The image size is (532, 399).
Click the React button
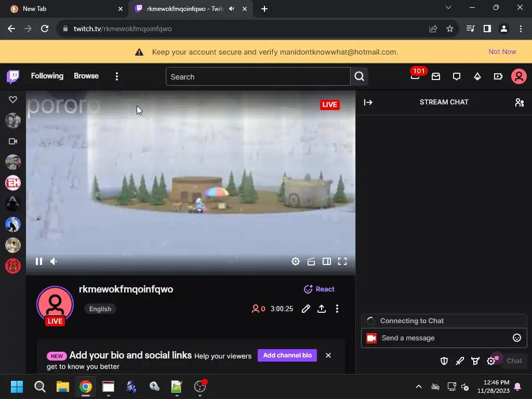coord(319,289)
